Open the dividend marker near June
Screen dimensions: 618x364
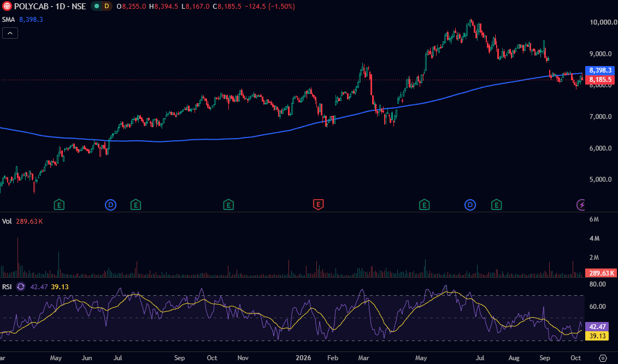click(110, 205)
